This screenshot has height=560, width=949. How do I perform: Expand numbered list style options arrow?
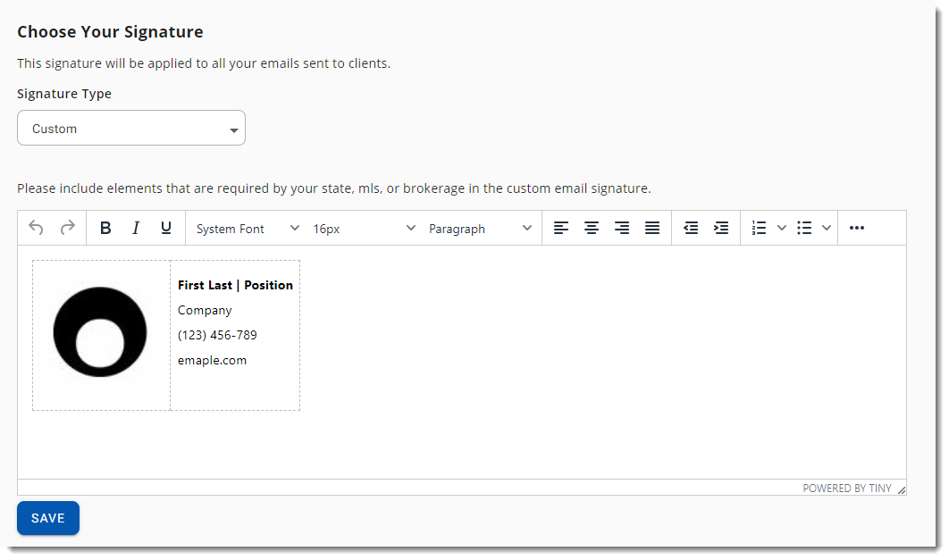(x=782, y=228)
